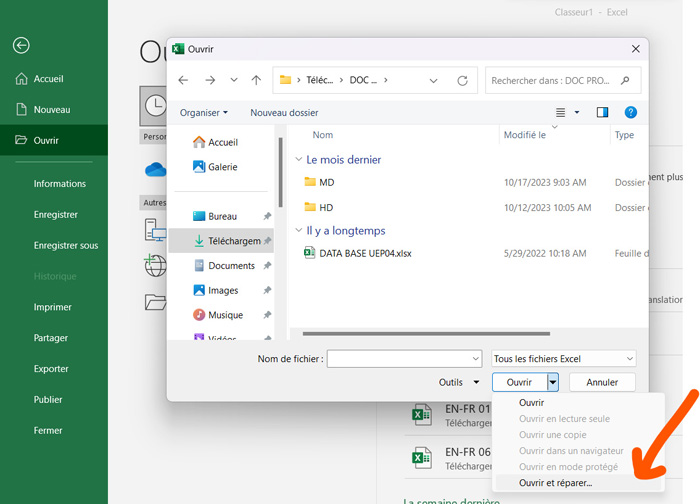700x504 pixels.
Task: Click the arrow beside the Ouvrir button
Action: pyautogui.click(x=553, y=383)
